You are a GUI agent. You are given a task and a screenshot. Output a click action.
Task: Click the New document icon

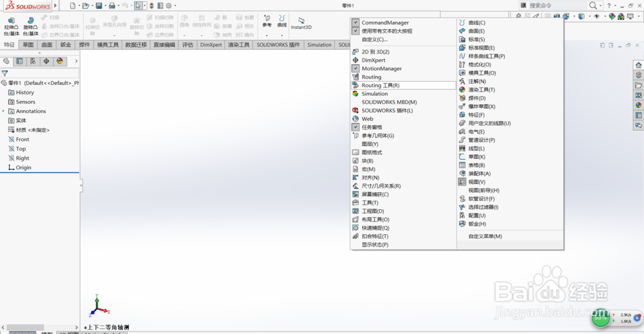click(x=73, y=6)
